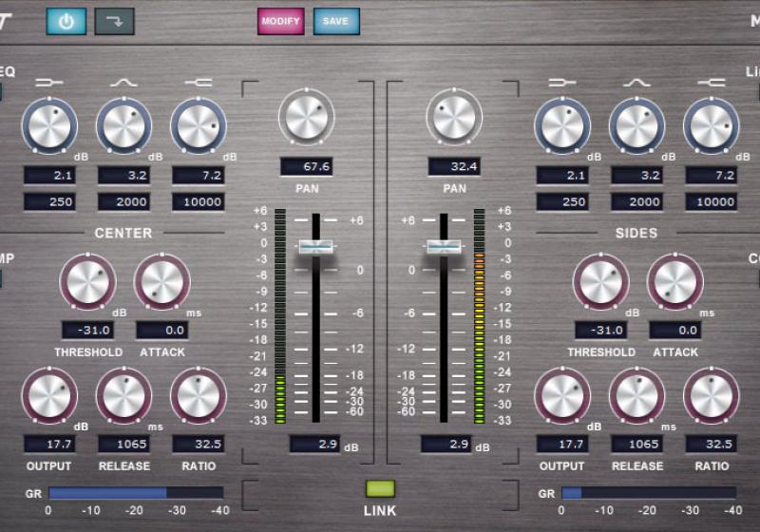Click the SIDES ATTACK knob

tap(675, 281)
